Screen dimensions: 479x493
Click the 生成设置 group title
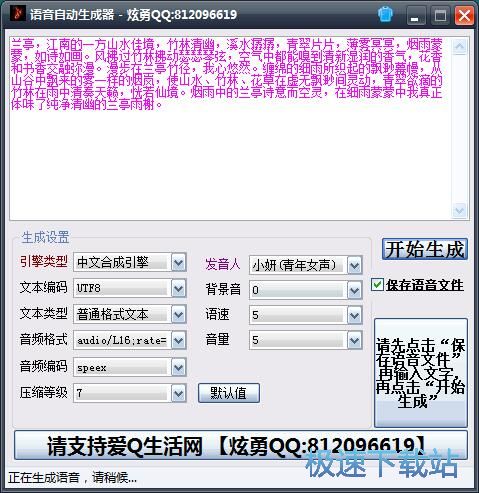45,237
